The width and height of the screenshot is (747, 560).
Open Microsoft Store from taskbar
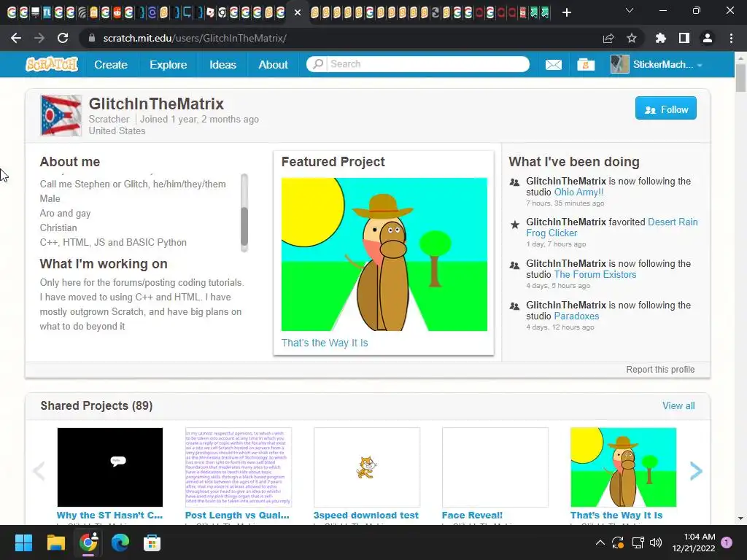pyautogui.click(x=152, y=542)
